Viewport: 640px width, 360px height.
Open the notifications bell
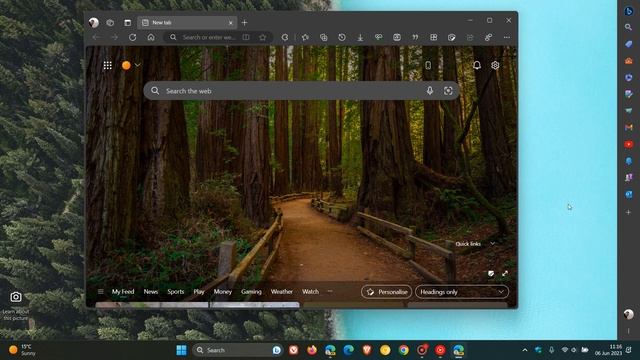477,65
